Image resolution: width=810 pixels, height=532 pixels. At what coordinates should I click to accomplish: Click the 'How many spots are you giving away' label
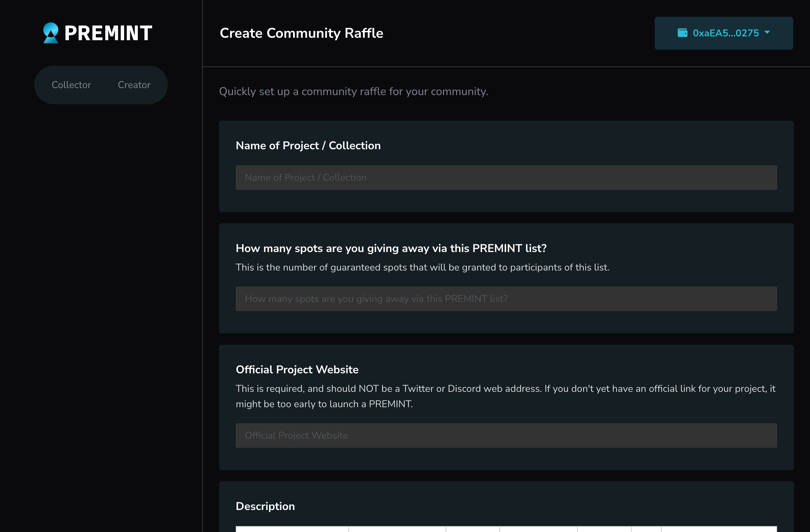(391, 248)
